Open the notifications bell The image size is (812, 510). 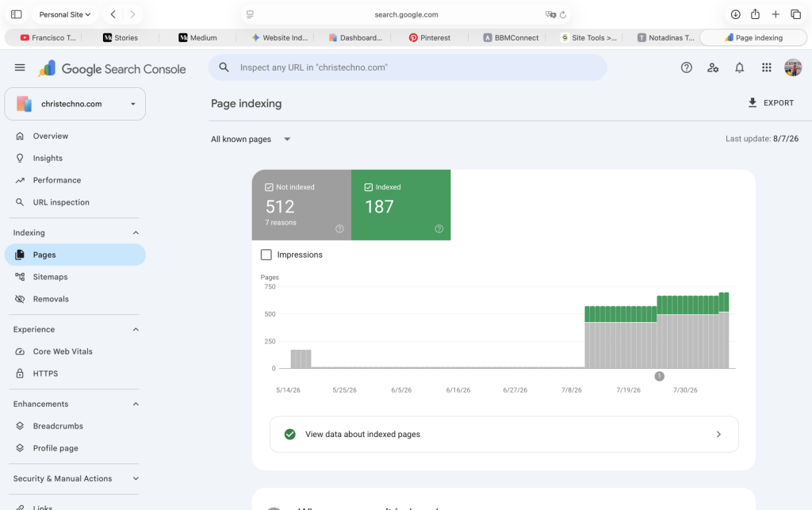point(740,67)
